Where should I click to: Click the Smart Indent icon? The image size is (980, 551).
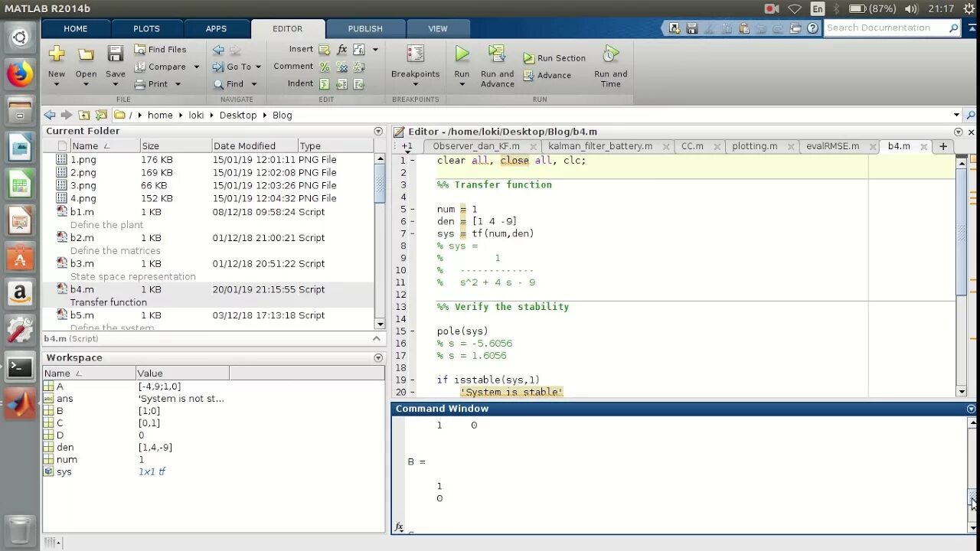tap(325, 84)
